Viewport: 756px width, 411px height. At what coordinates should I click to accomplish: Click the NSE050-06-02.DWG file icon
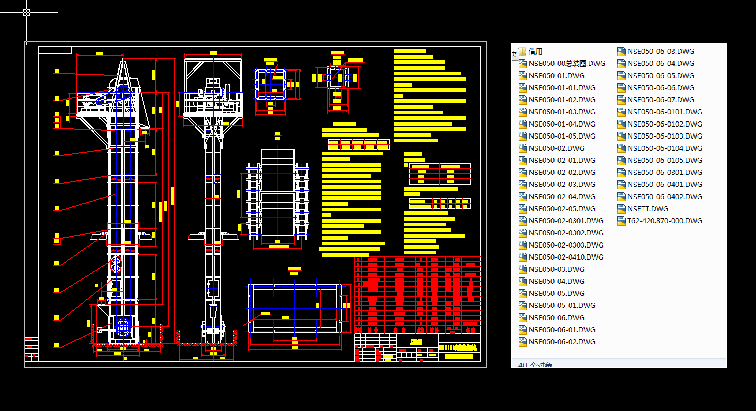pyautogui.click(x=521, y=342)
